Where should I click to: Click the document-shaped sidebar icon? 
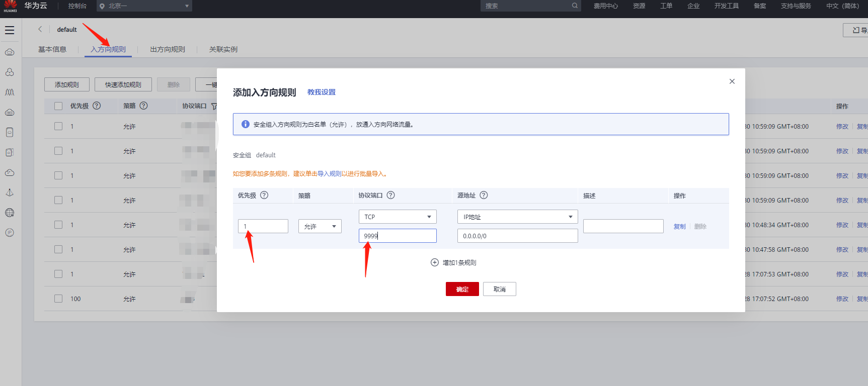10,132
